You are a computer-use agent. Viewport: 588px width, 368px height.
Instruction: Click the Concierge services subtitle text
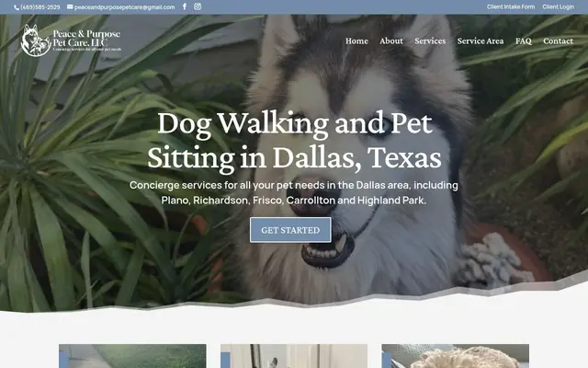[x=294, y=192]
